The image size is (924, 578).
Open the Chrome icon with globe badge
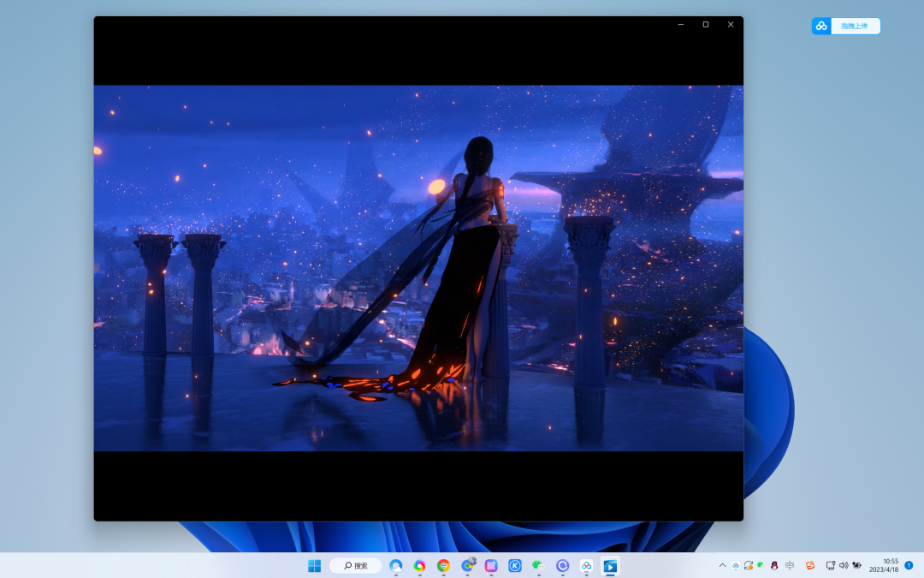click(x=467, y=566)
